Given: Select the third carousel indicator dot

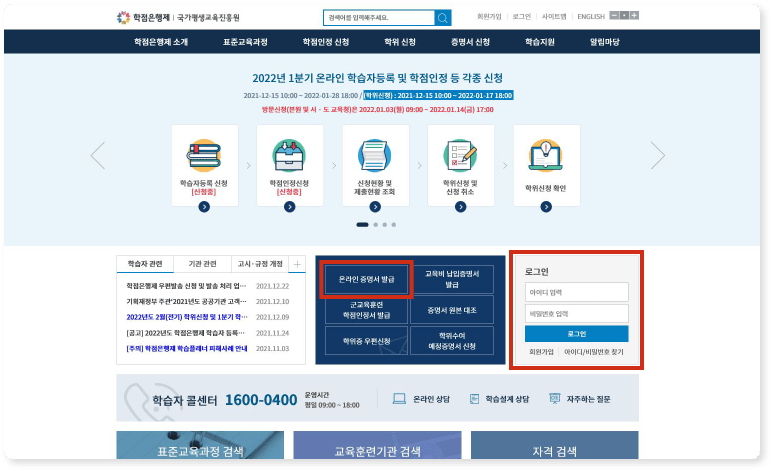Looking at the screenshot, I should pyautogui.click(x=385, y=224).
